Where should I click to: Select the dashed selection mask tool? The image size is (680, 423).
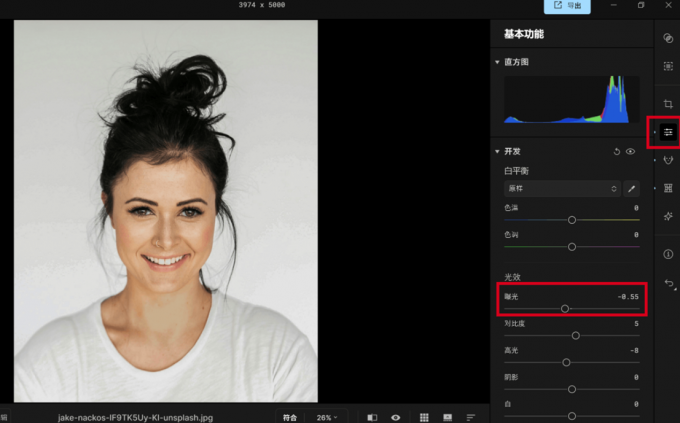click(x=668, y=66)
